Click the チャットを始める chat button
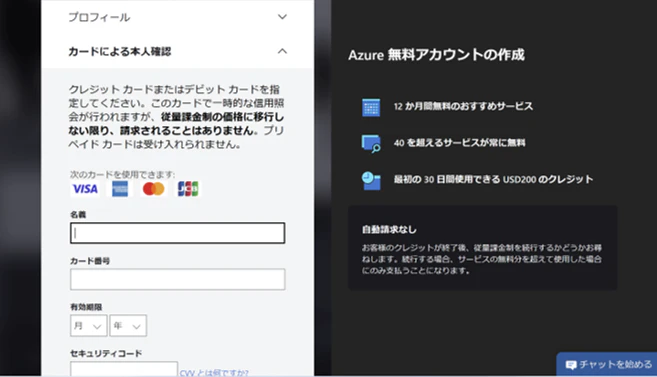This screenshot has height=377, width=657. point(607,364)
